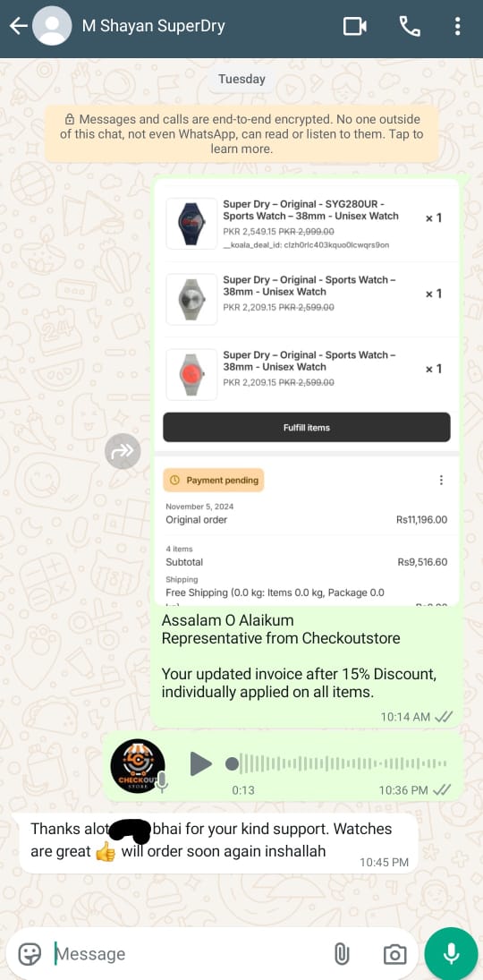483x980 pixels.
Task: Click in the Message text field
Action: pos(188,954)
